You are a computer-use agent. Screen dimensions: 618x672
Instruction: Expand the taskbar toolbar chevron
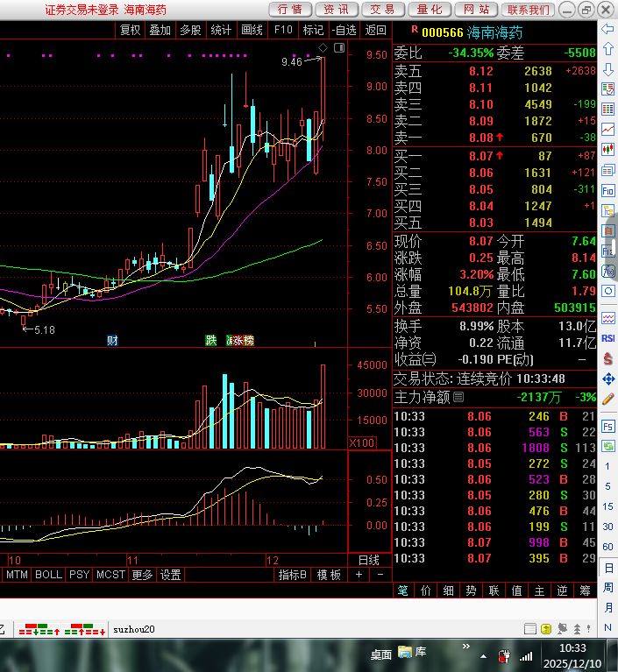coord(466,646)
